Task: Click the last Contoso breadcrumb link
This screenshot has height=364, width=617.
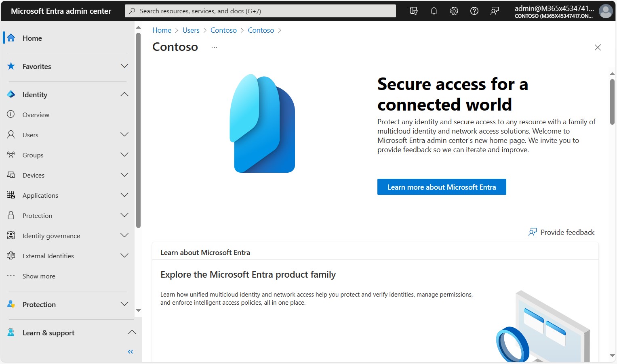Action: point(261,30)
